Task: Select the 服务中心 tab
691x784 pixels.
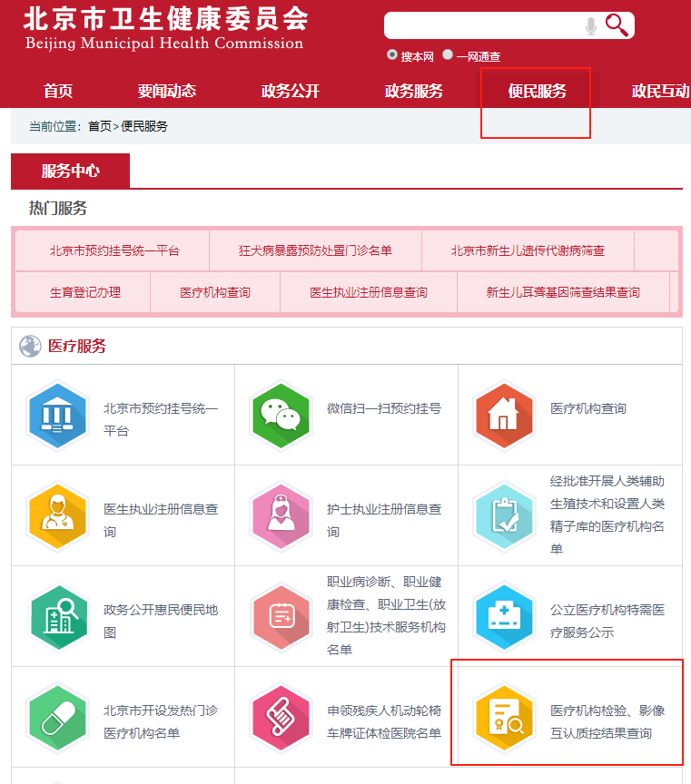Action: click(x=71, y=171)
